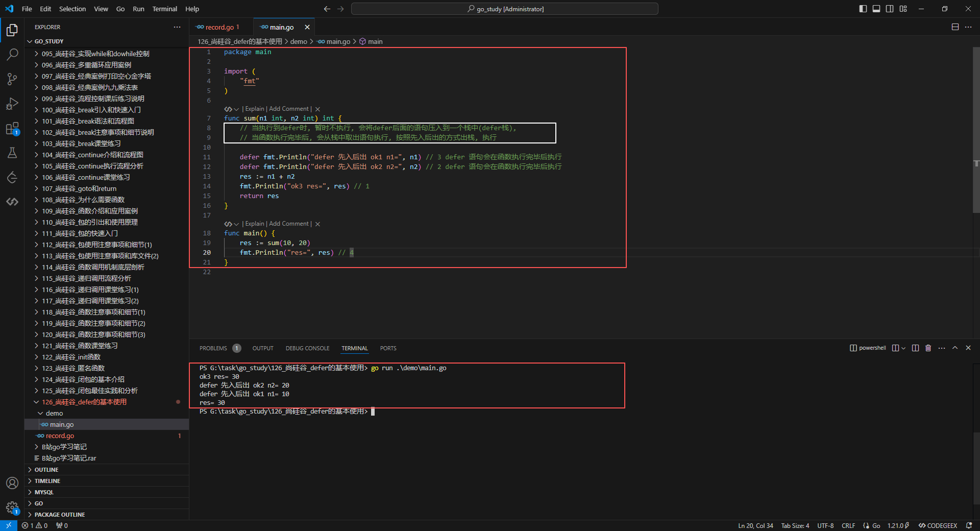Go back in navigation history
This screenshot has width=980, height=531.
327,9
